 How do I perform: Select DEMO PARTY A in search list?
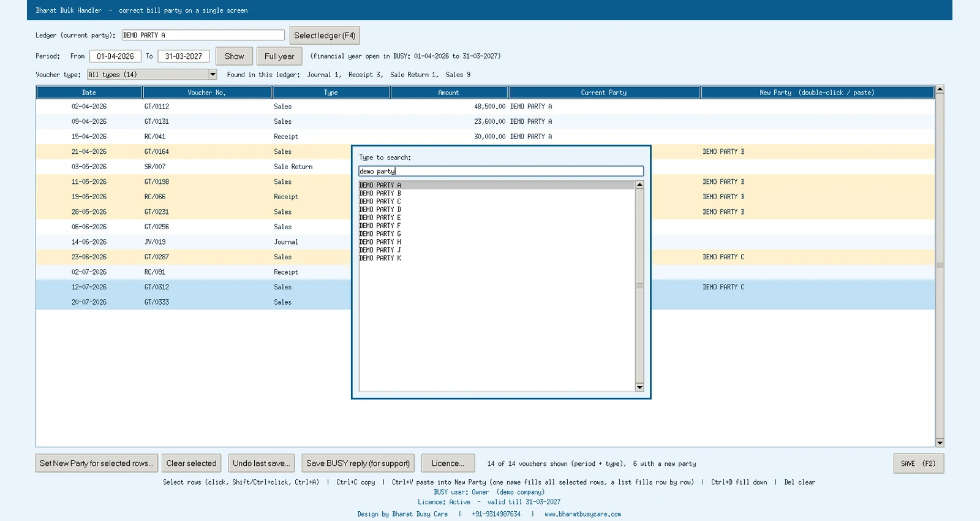497,185
